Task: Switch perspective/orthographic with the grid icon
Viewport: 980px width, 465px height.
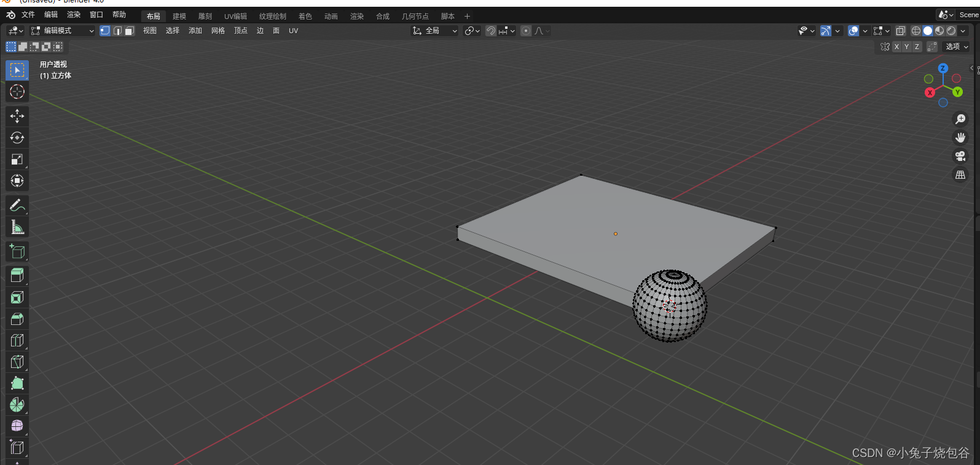Action: click(960, 175)
